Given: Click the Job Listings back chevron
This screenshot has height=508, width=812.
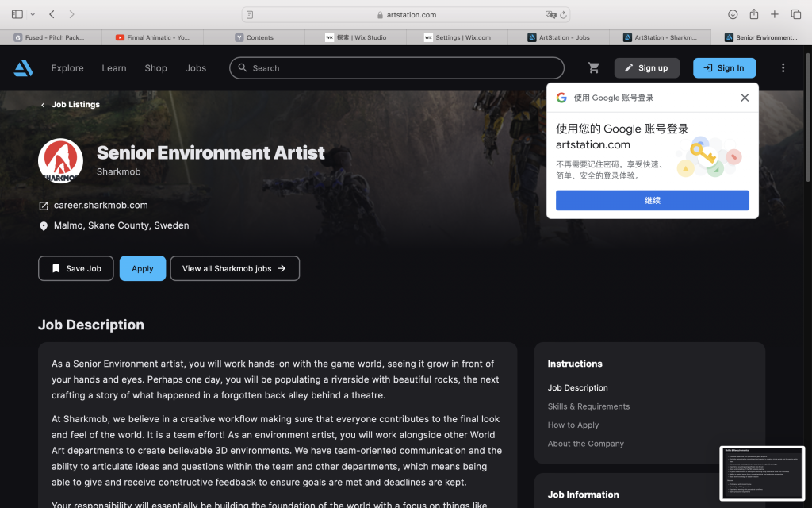Looking at the screenshot, I should click(x=43, y=105).
